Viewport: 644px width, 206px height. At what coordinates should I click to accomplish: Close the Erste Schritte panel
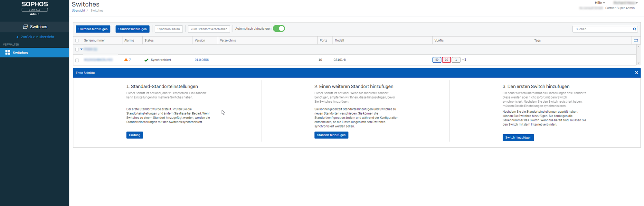[636, 73]
